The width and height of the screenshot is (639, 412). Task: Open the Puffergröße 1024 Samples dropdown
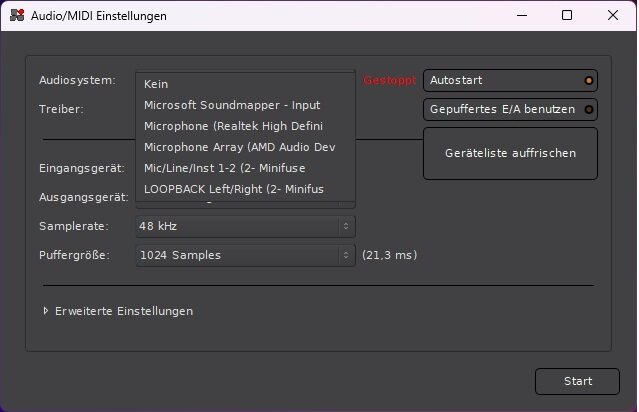(x=245, y=255)
